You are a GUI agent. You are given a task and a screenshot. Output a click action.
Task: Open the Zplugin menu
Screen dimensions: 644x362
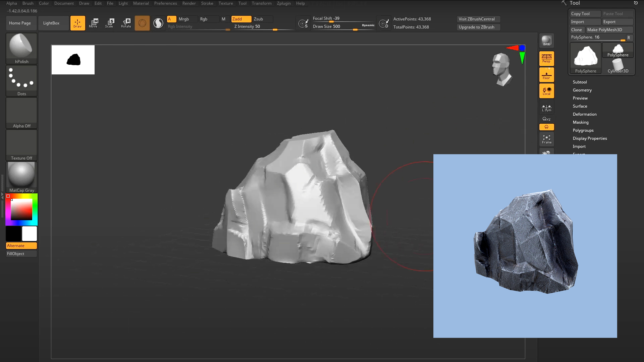point(284,3)
